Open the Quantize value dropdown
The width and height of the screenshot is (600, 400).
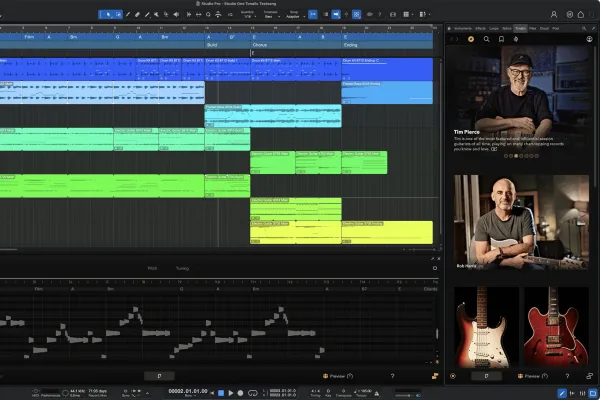click(x=248, y=15)
